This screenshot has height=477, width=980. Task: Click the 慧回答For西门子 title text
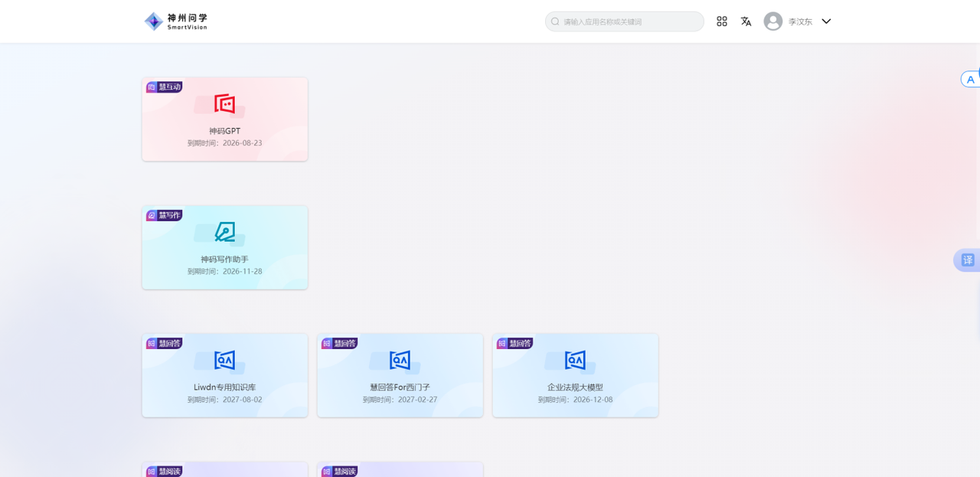[x=400, y=387]
